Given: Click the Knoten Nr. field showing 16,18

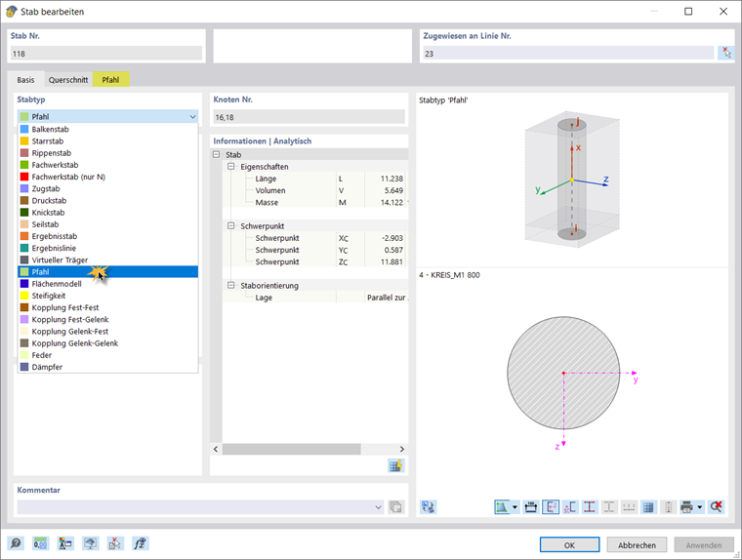Looking at the screenshot, I should coord(309,117).
